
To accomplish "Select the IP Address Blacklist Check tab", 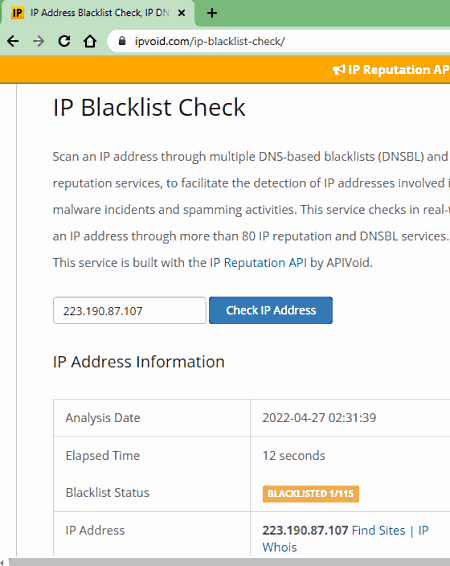I will click(98, 13).
